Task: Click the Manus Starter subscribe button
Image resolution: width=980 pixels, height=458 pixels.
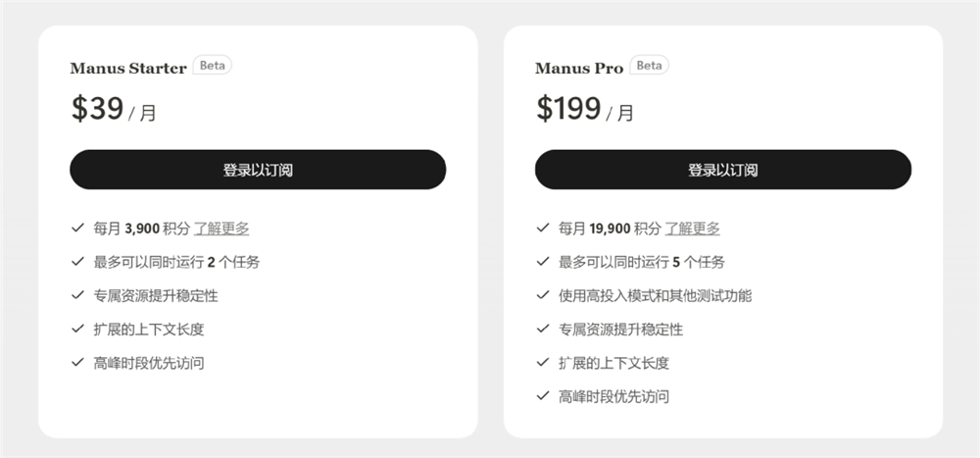Action: click(x=258, y=170)
